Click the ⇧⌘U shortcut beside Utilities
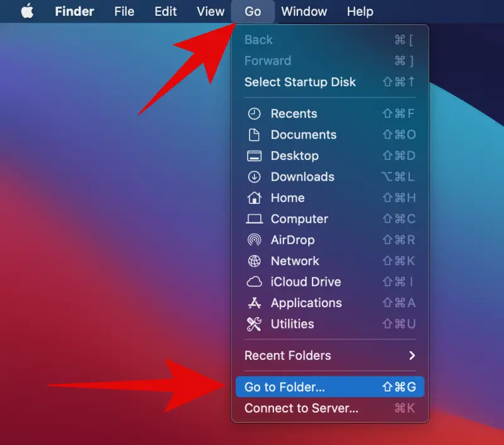The width and height of the screenshot is (504, 445). [399, 324]
